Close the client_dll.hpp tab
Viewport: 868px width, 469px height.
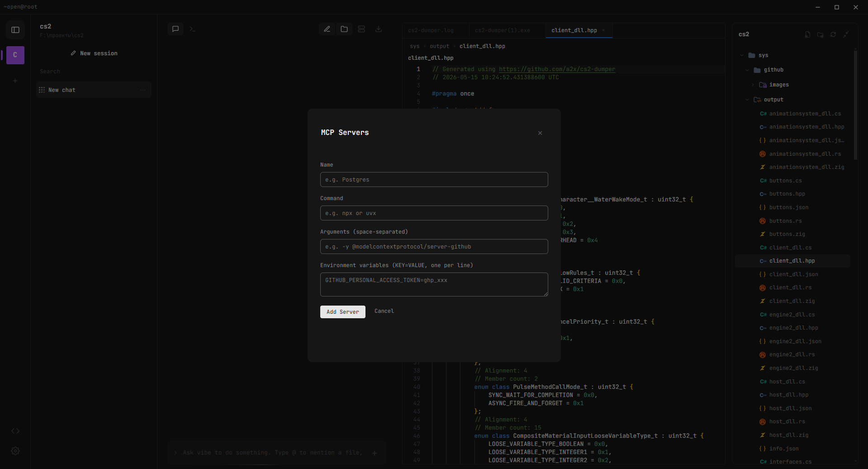[x=603, y=30]
